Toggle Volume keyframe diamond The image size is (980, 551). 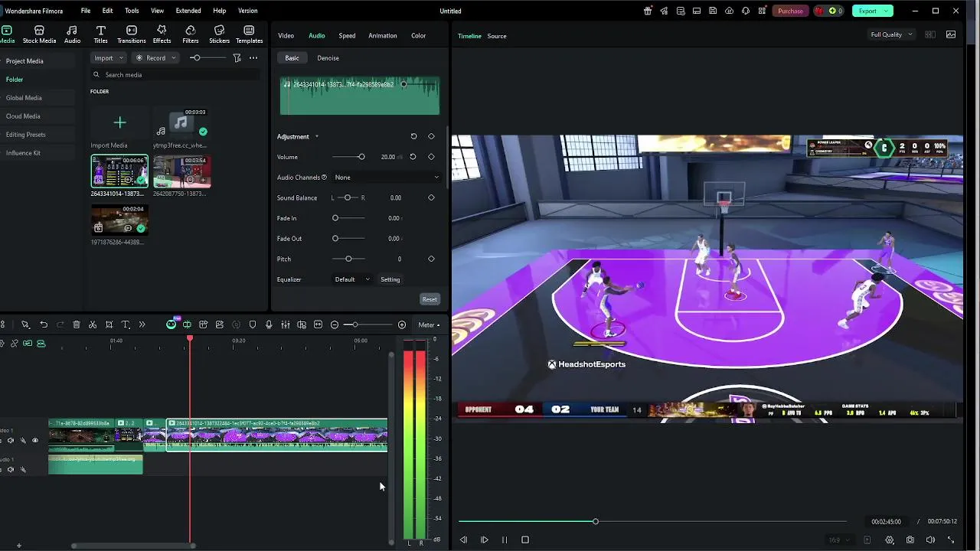click(431, 157)
